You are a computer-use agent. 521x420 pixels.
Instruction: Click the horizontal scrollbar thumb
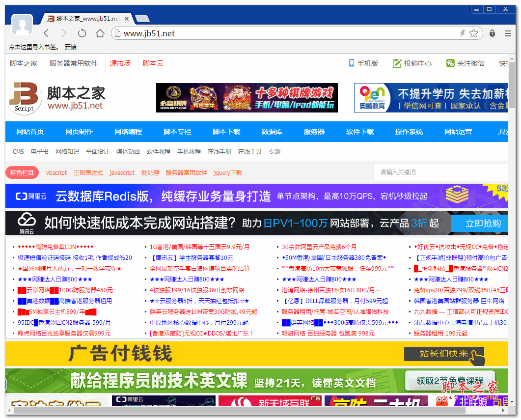click(x=239, y=411)
